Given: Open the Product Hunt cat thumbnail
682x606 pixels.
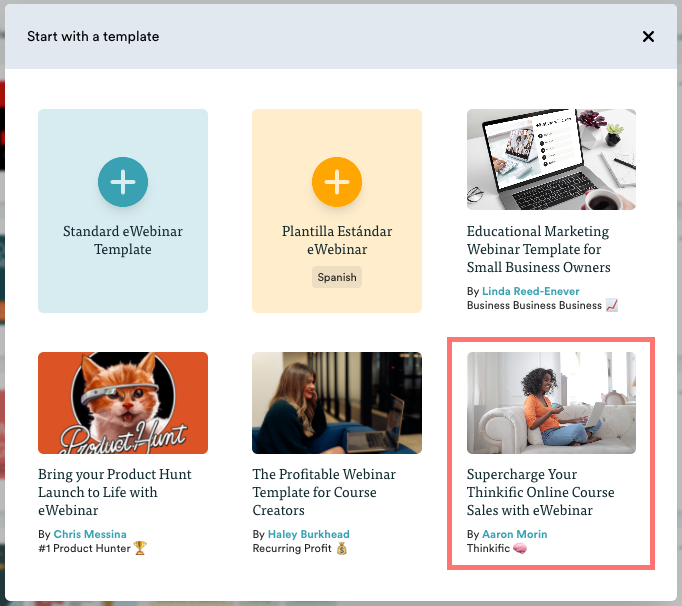Looking at the screenshot, I should pyautogui.click(x=123, y=403).
